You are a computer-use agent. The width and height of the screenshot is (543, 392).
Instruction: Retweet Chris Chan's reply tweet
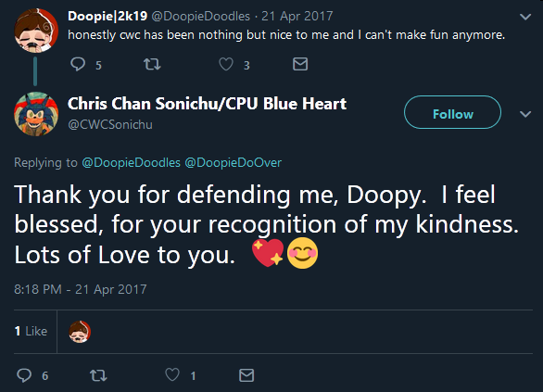(98, 375)
